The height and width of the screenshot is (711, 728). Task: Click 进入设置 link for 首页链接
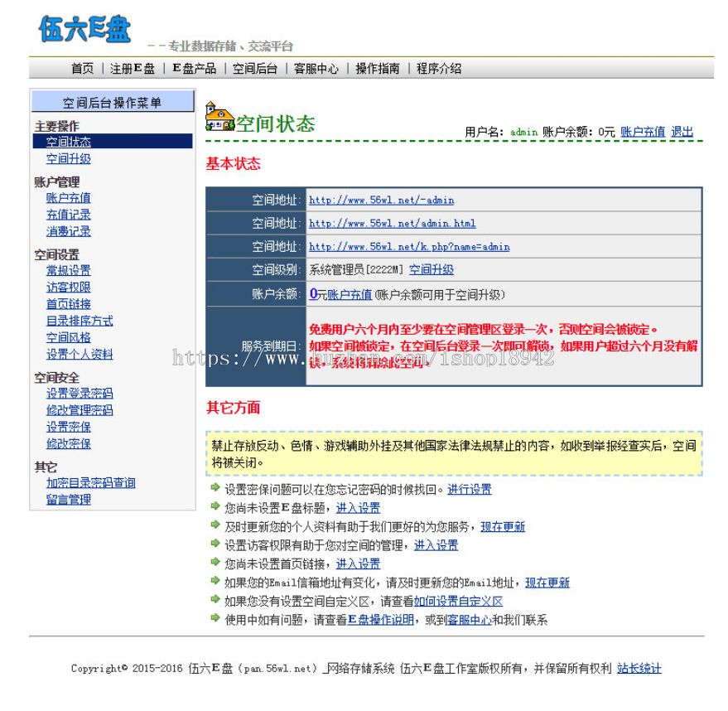358,563
